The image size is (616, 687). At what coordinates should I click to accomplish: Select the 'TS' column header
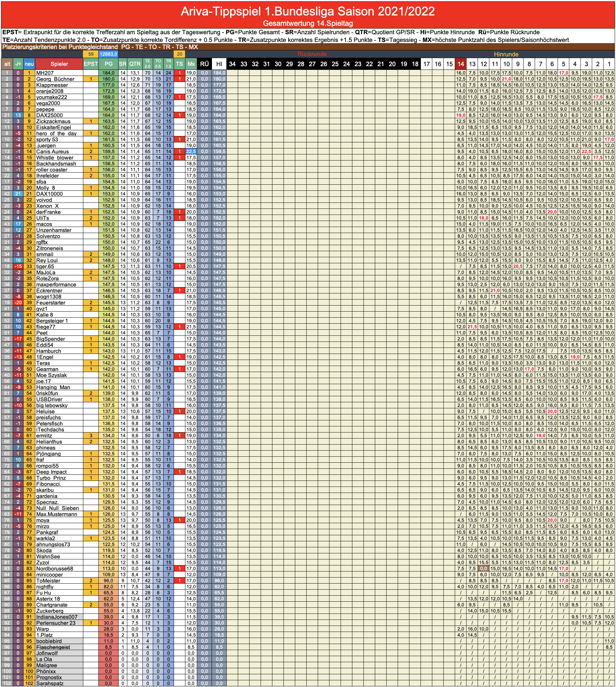(179, 63)
